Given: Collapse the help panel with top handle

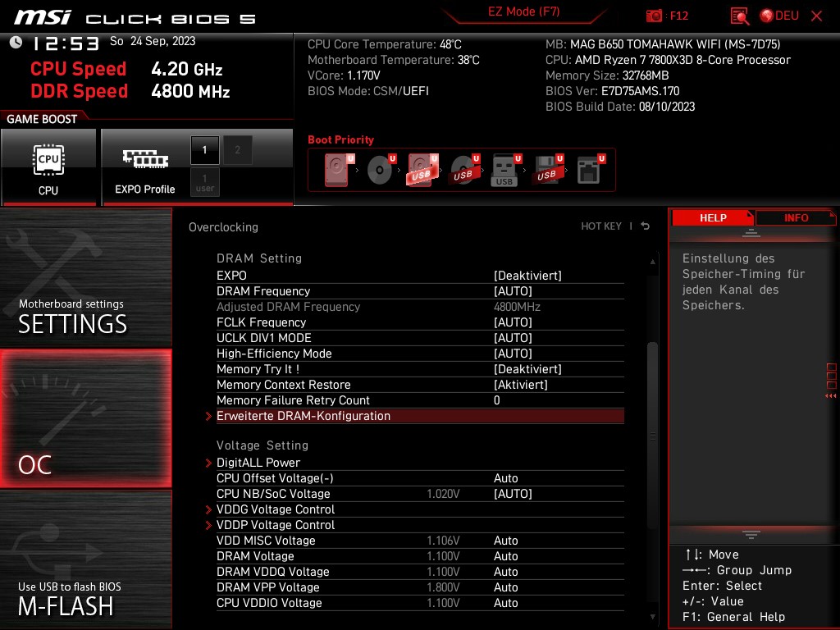Looking at the screenshot, I should pos(751,232).
